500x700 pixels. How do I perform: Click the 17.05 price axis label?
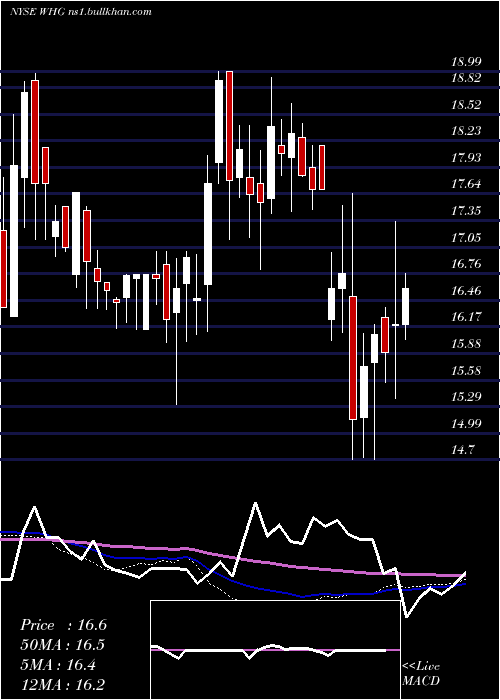click(x=466, y=238)
